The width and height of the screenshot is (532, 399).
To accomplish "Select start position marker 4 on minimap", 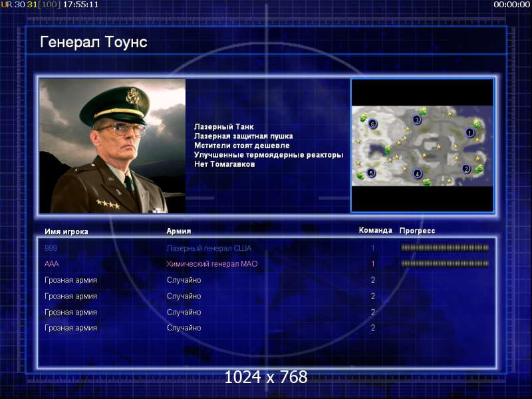I will [418, 174].
